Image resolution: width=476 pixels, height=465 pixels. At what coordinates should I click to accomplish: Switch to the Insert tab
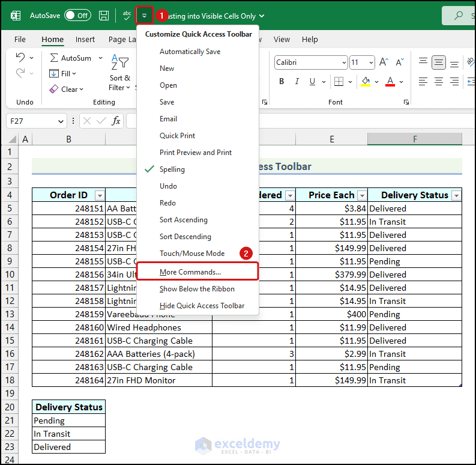click(85, 40)
